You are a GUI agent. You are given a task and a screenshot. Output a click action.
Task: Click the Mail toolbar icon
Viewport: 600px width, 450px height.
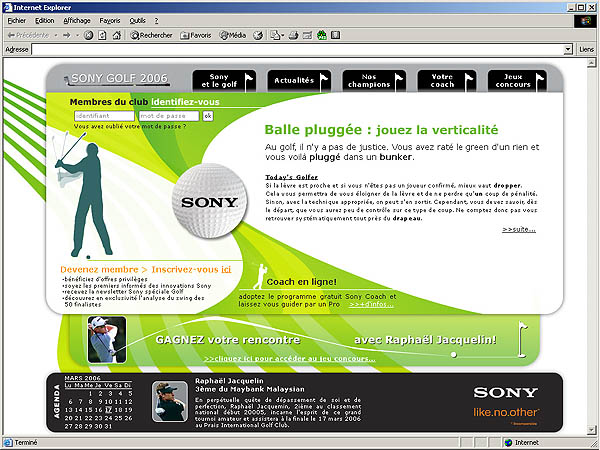coord(275,35)
